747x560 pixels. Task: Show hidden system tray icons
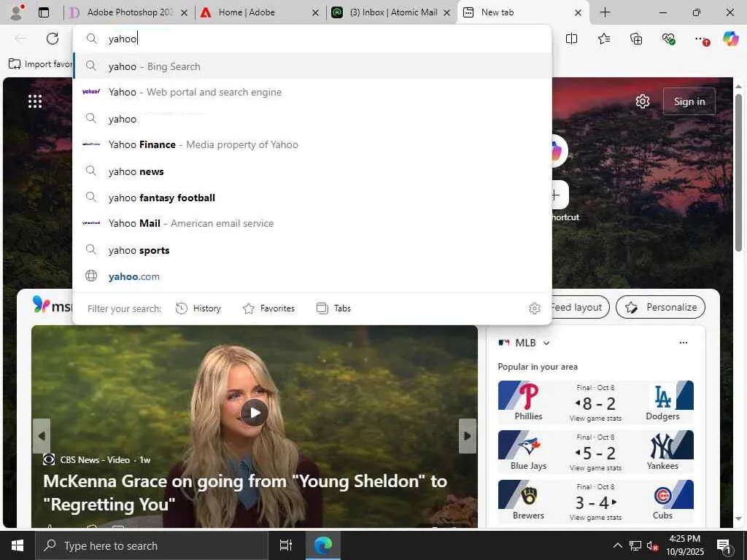pos(617,545)
